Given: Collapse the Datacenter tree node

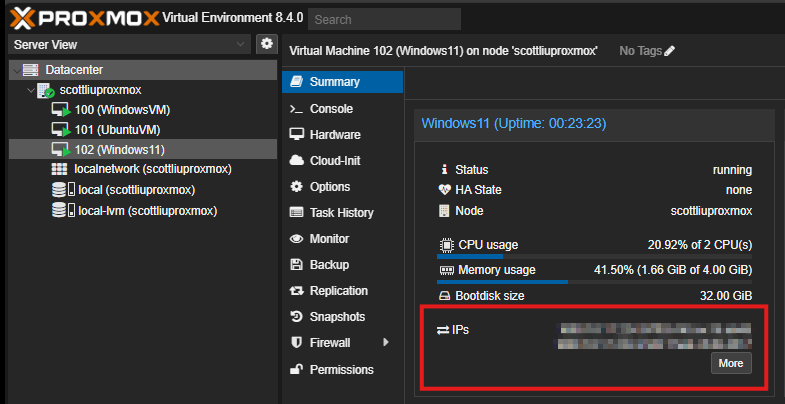Looking at the screenshot, I should [x=17, y=70].
